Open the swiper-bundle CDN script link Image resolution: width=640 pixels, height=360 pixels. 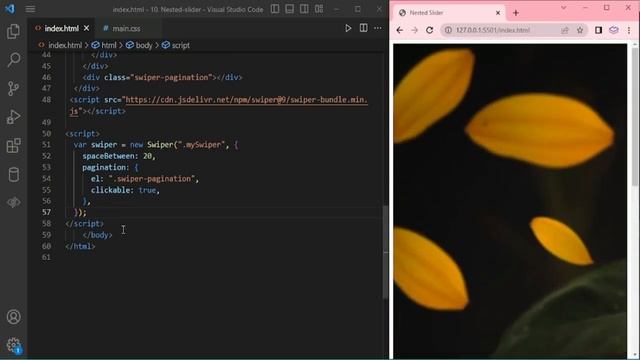(x=247, y=100)
